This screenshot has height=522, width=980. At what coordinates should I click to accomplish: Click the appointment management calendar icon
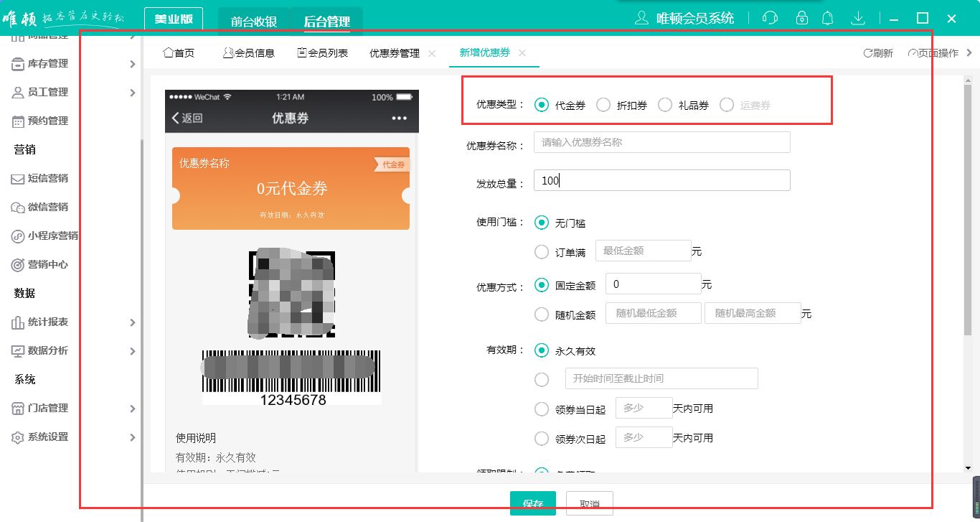coord(18,121)
